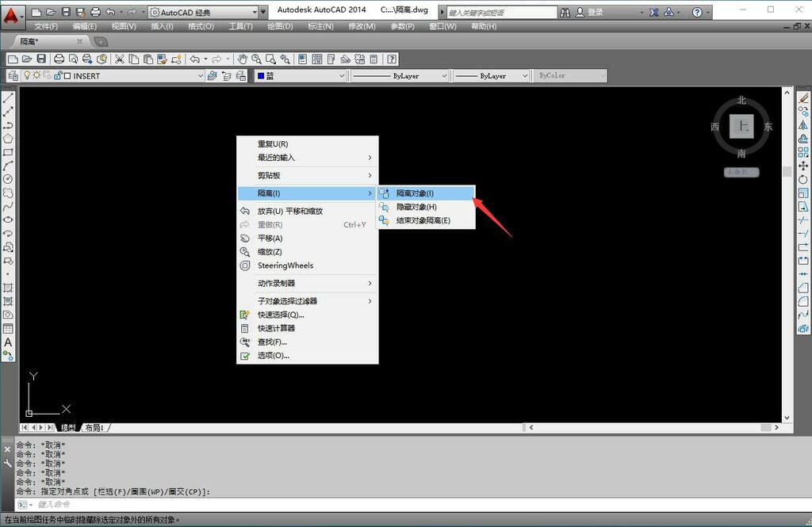Image resolution: width=812 pixels, height=527 pixels.
Task: Toggle the layer on/off lightbulb icon
Action: [27, 75]
